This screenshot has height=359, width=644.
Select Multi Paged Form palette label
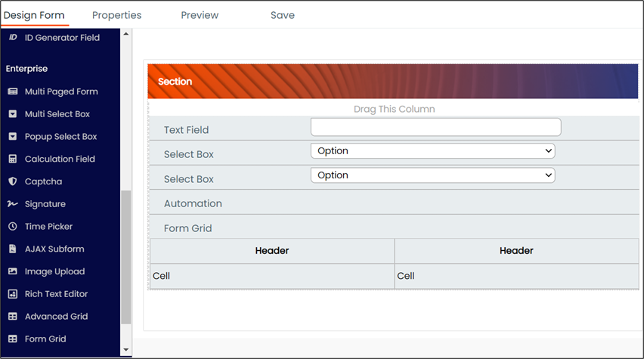coord(61,91)
